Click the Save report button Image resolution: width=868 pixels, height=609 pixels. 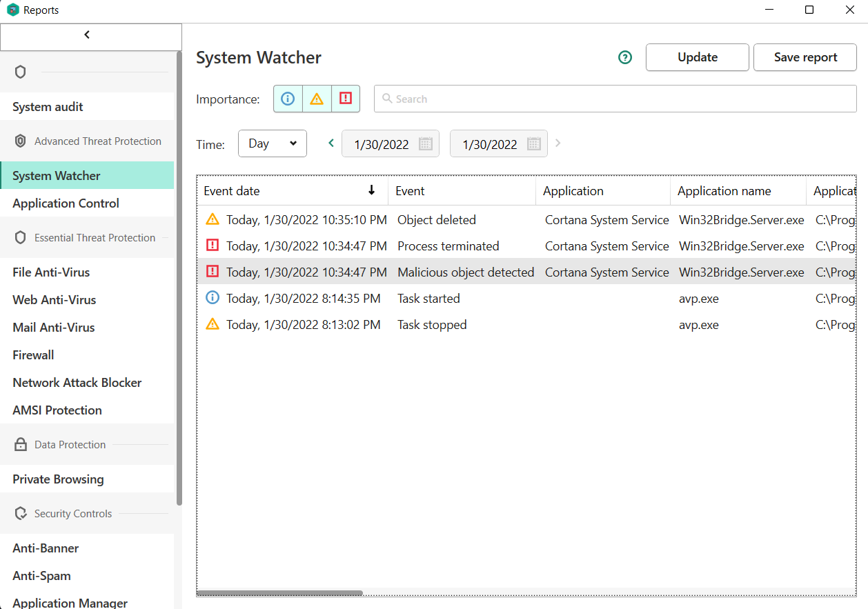pyautogui.click(x=805, y=57)
